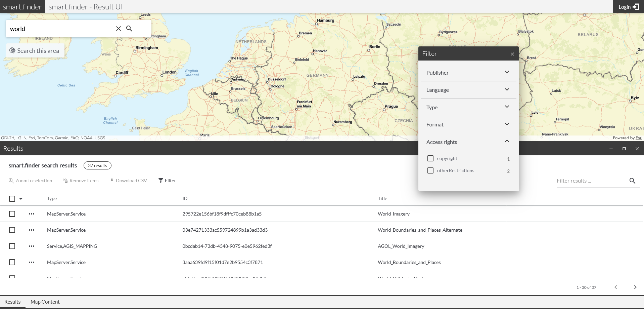644x309 pixels.
Task: Open the select-all dropdown arrow in table header
Action: [x=21, y=199]
